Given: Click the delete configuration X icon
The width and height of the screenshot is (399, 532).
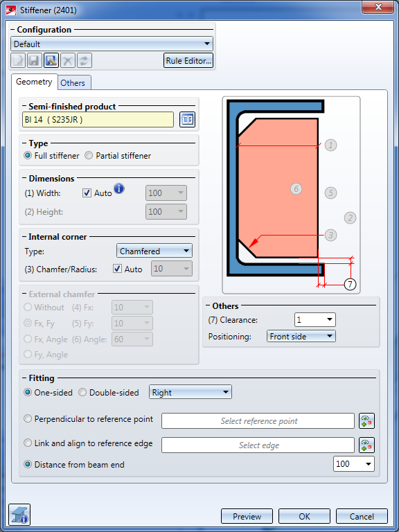Looking at the screenshot, I should pos(67,61).
